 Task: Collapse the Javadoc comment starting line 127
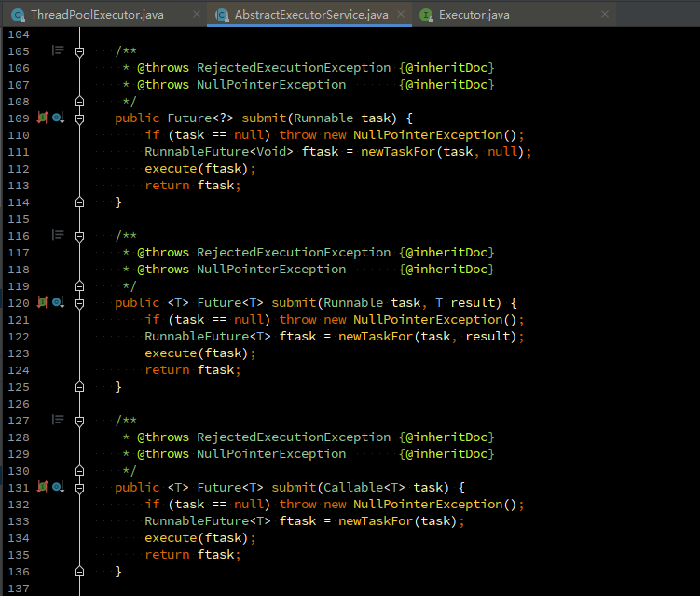[79, 421]
